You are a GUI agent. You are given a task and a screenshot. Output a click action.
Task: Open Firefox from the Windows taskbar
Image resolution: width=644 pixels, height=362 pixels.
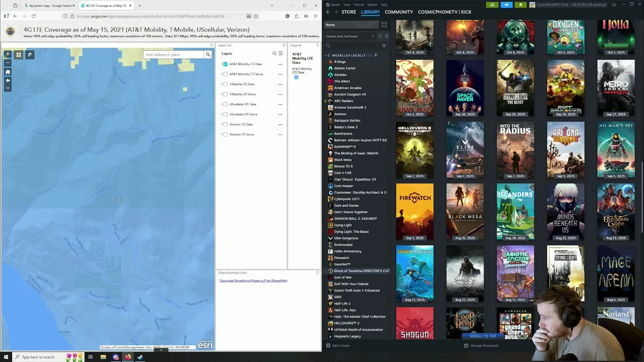128,357
